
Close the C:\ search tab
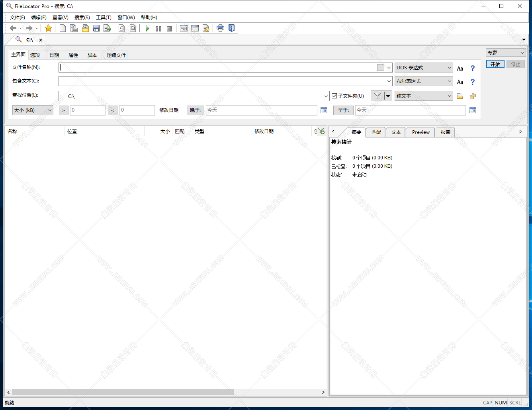pos(41,40)
